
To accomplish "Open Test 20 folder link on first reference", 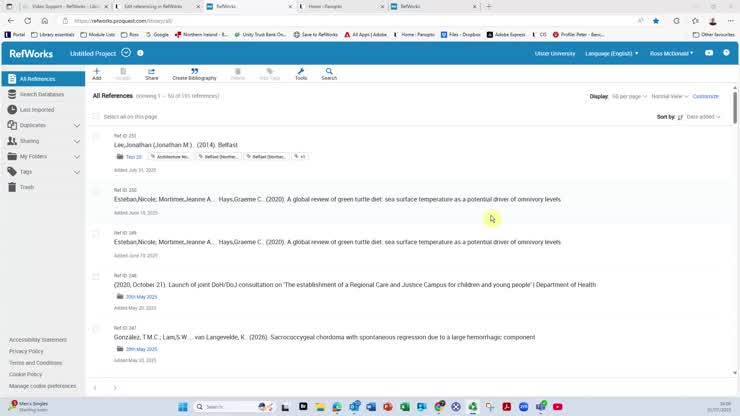I will 134,157.
